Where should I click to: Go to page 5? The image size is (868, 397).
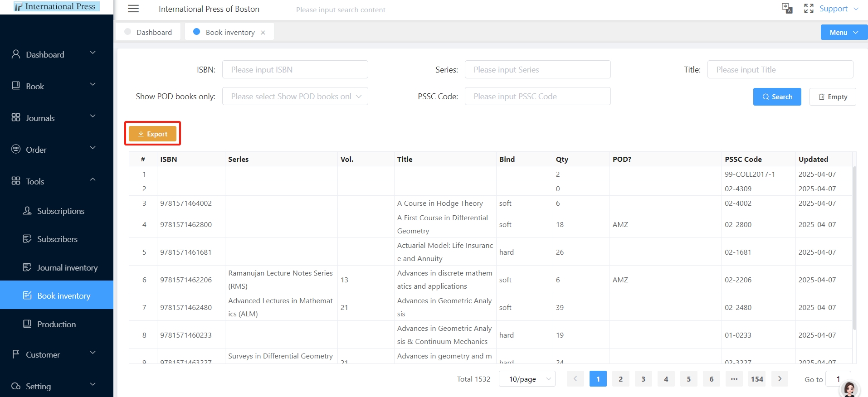click(688, 379)
